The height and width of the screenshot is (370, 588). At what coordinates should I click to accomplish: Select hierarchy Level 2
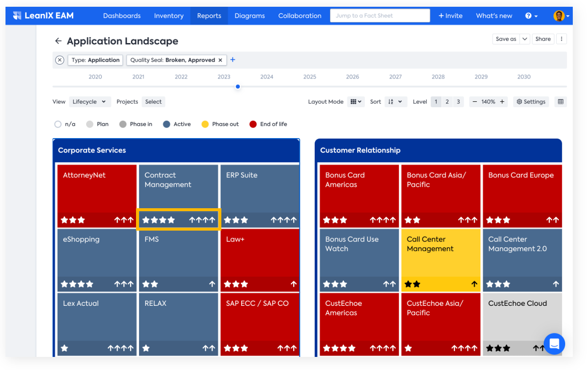point(447,102)
